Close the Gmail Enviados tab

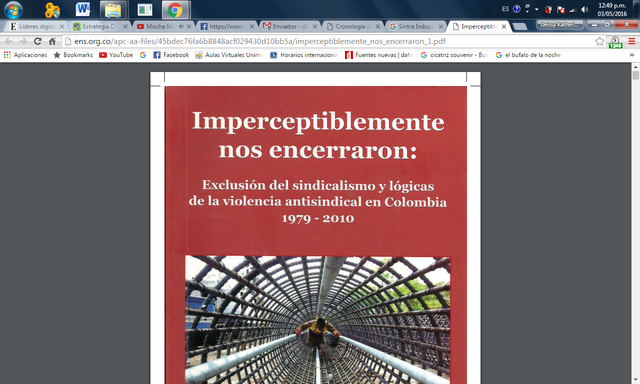coord(315,26)
